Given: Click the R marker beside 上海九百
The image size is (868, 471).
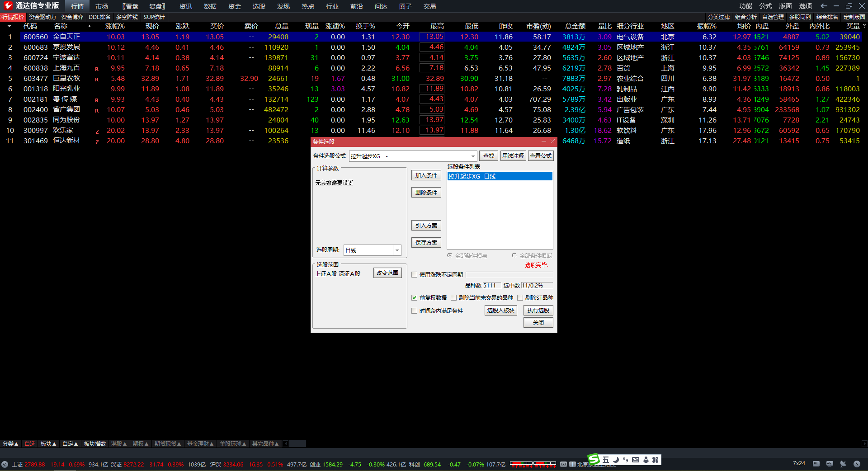Looking at the screenshot, I should point(97,69).
